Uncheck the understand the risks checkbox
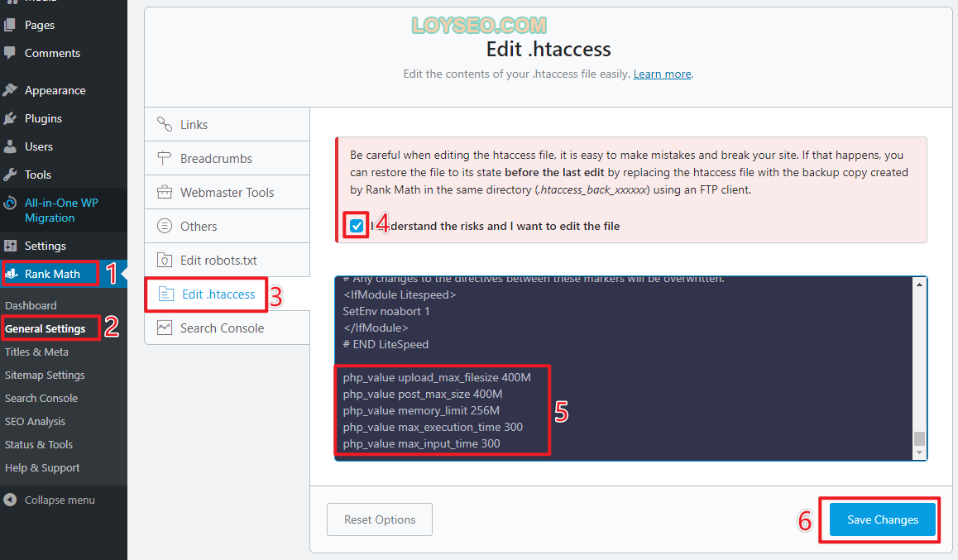The width and height of the screenshot is (958, 560). (x=357, y=226)
